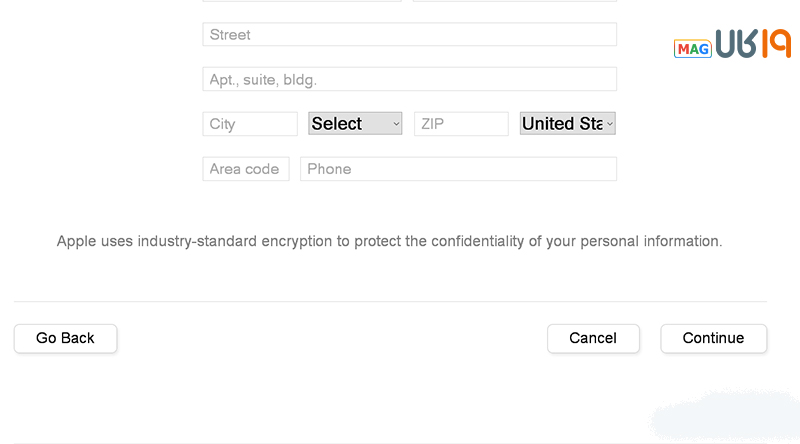Screen dimensions: 800x444
Task: Click the Area code field
Action: (x=246, y=169)
